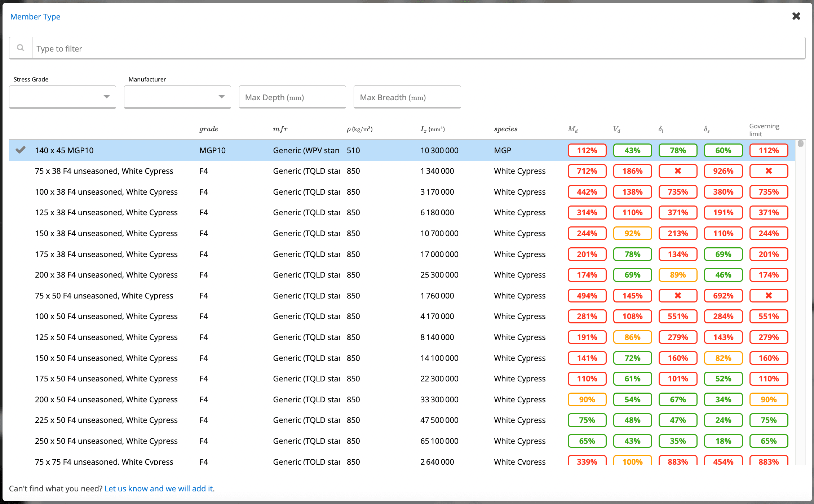The height and width of the screenshot is (504, 814).
Task: Click the Generic (WPV stan manufacturer cell
Action: coord(306,150)
